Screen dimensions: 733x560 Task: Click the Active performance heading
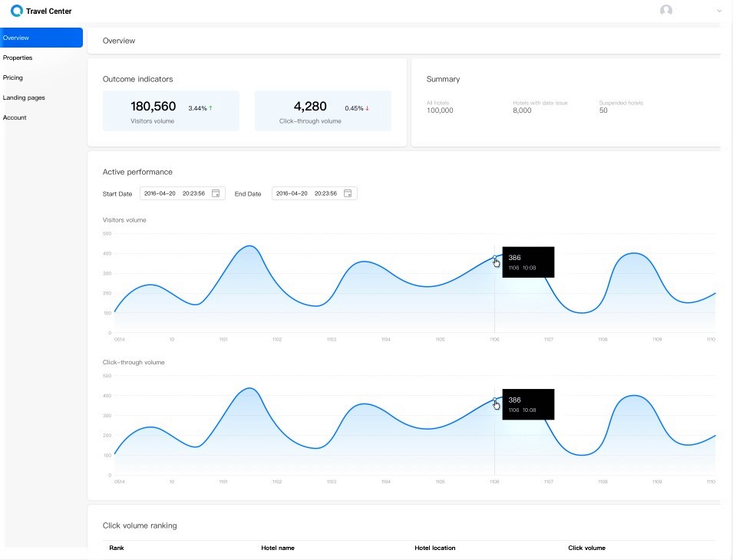point(137,172)
